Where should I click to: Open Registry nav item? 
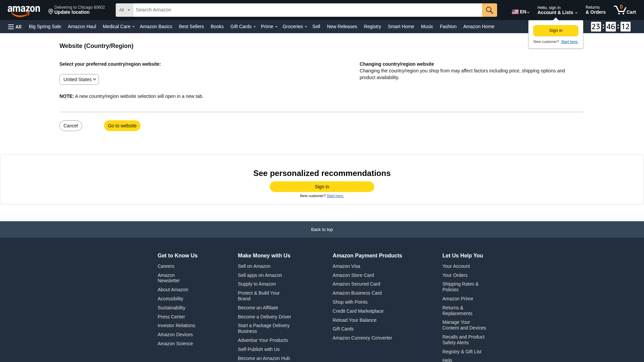(372, 26)
